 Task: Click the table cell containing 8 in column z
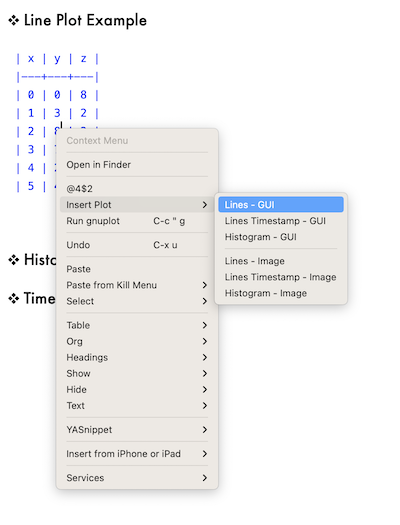point(84,95)
